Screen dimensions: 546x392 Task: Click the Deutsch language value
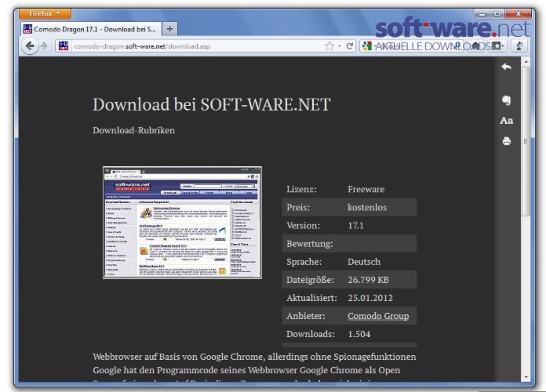pyautogui.click(x=364, y=261)
